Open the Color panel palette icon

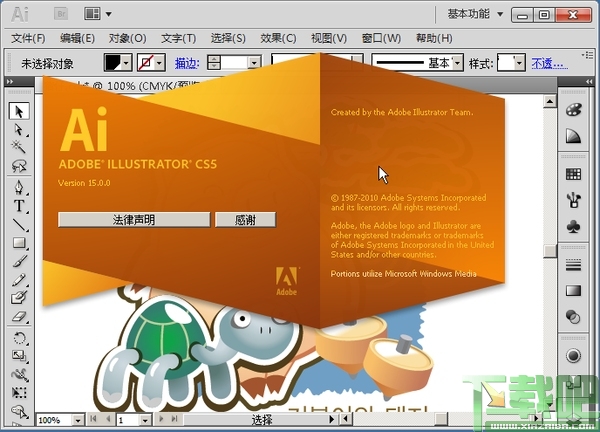click(x=573, y=110)
